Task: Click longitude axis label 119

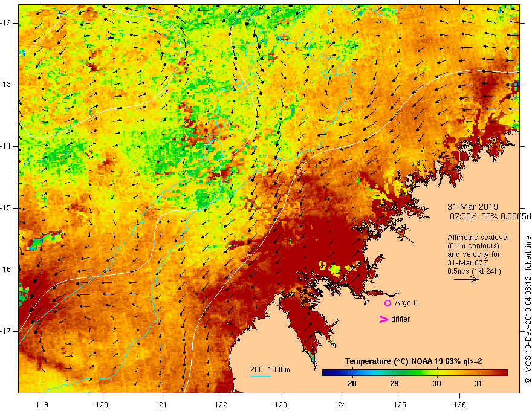Action: click(42, 404)
